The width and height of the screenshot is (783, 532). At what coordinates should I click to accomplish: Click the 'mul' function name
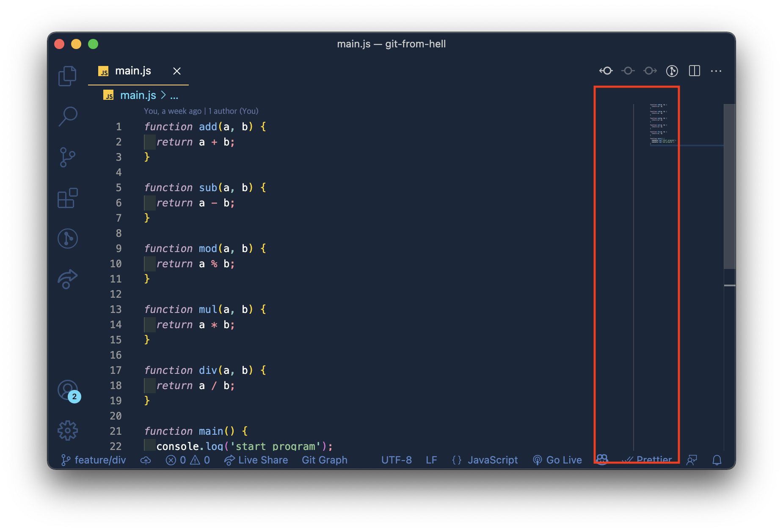click(208, 309)
